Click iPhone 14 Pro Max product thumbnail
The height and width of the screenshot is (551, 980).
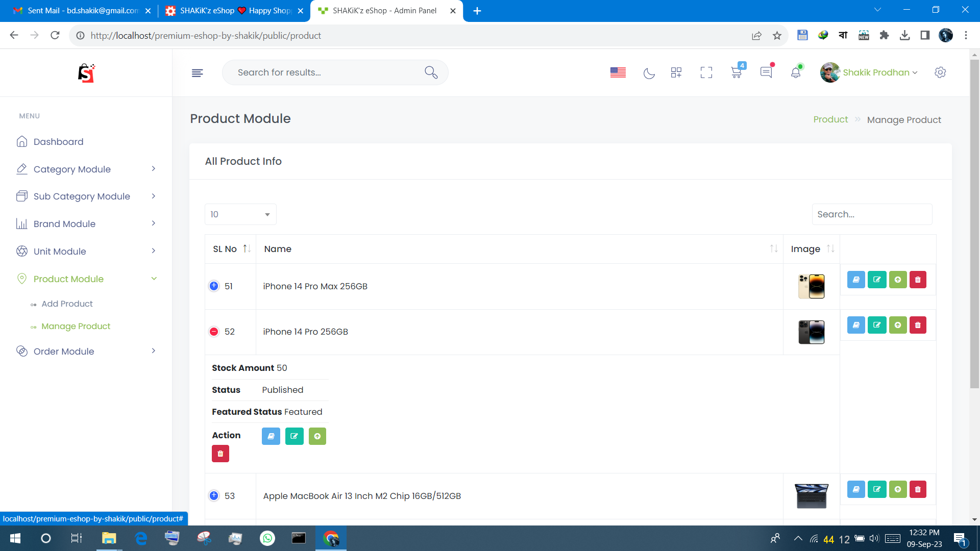click(812, 286)
